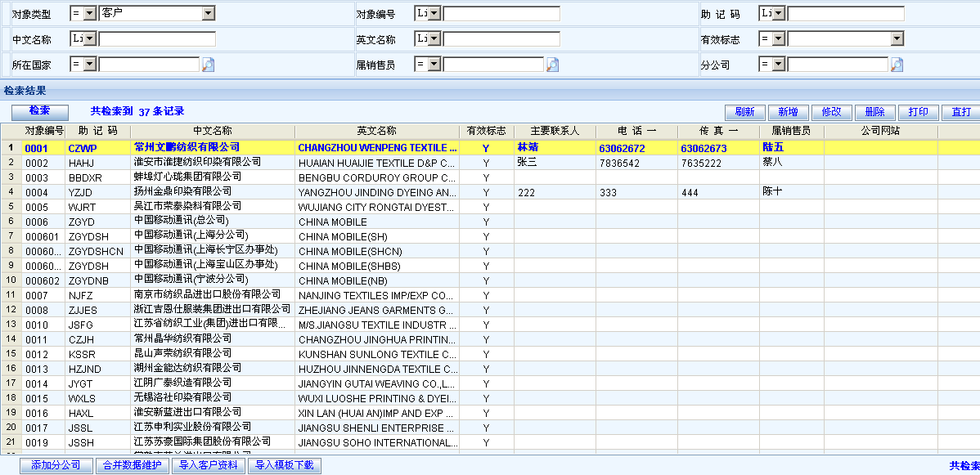Open lookup icon beside 属销售员 field
Image resolution: width=980 pixels, height=475 pixels.
(552, 65)
